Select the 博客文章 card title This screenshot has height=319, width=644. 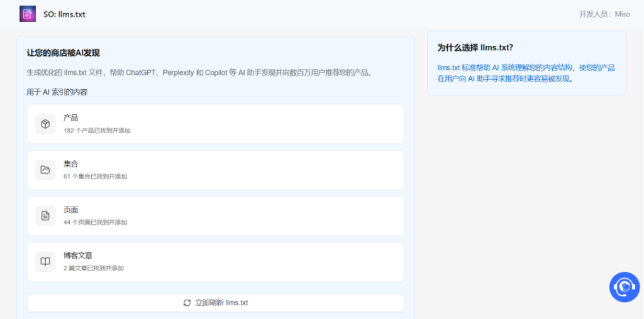[x=78, y=256]
